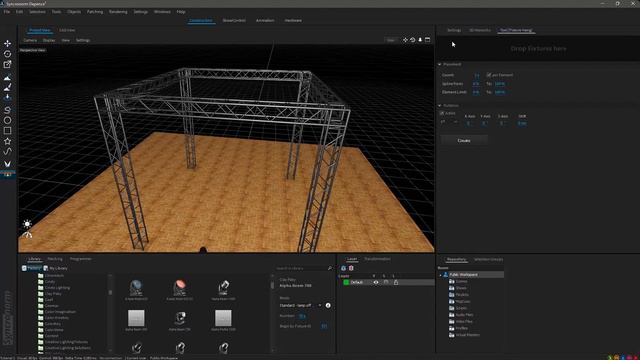This screenshot has height=360, width=640.
Task: Select the solid triangle tool in left toolbar
Action: tap(7, 78)
